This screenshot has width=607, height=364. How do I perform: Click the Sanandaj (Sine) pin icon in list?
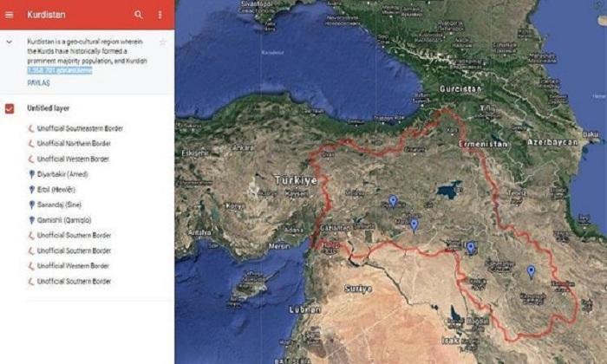pos(31,205)
